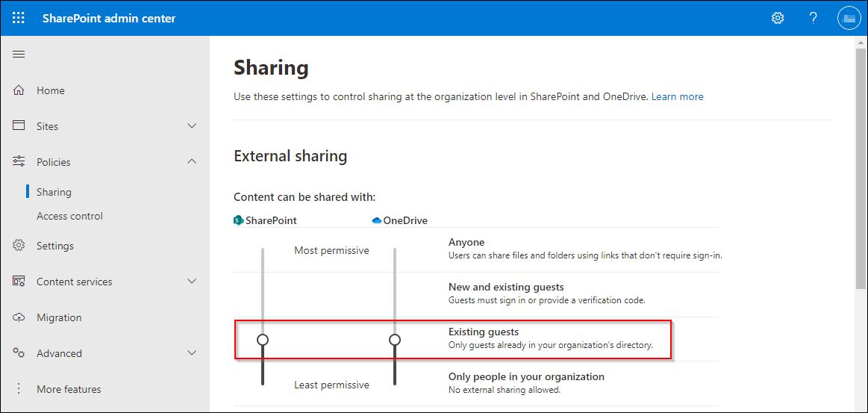Set SharePoint slider to most permissive top
Screen dimensions: 868x413
point(263,250)
